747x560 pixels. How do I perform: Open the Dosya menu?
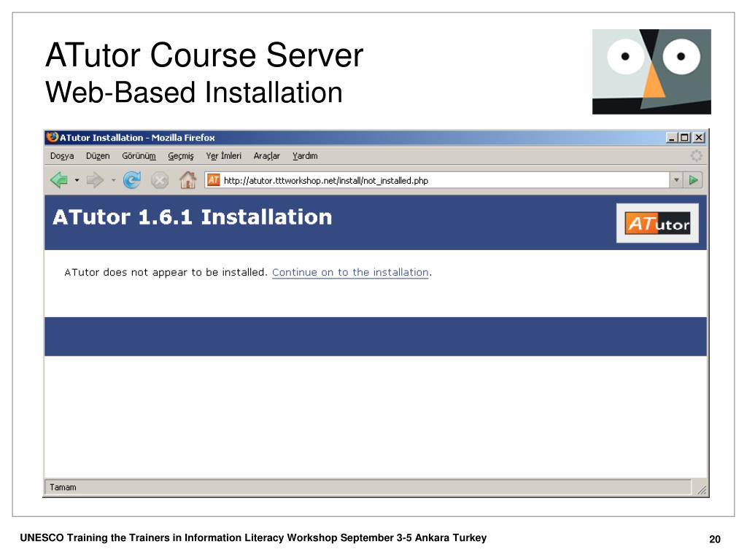pos(62,156)
